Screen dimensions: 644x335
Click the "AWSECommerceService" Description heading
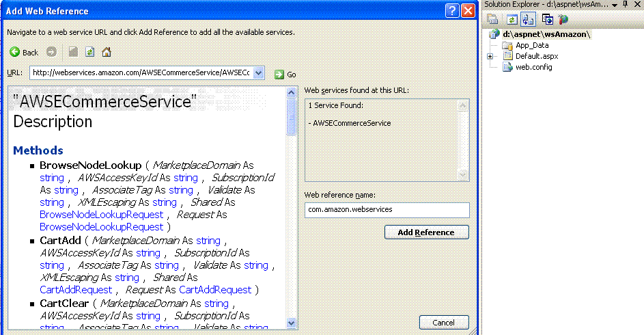click(104, 111)
